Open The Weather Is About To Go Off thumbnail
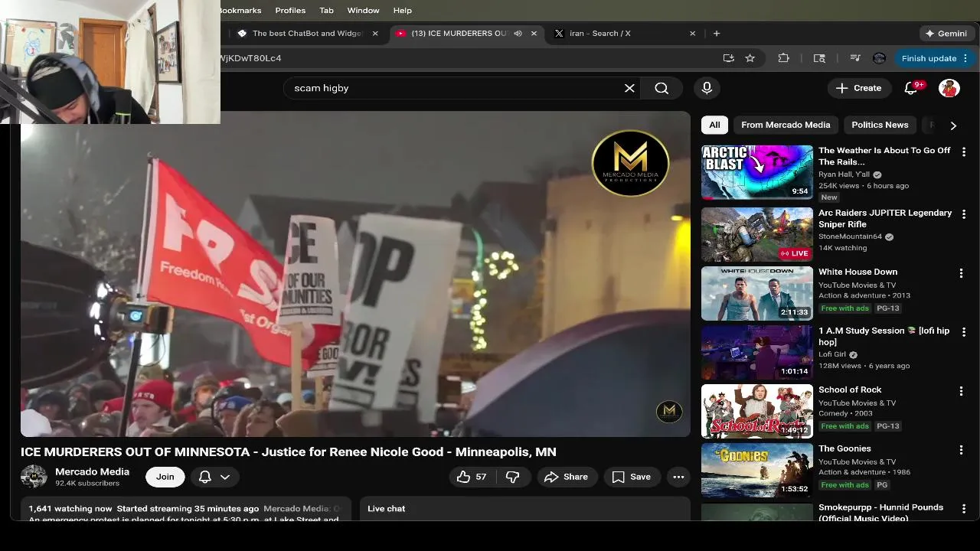980x551 pixels. coord(757,172)
